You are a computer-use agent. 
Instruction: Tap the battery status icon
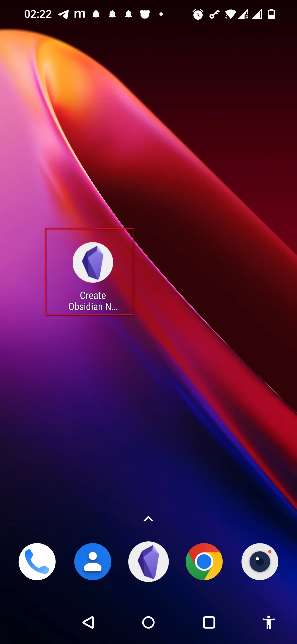tap(271, 14)
